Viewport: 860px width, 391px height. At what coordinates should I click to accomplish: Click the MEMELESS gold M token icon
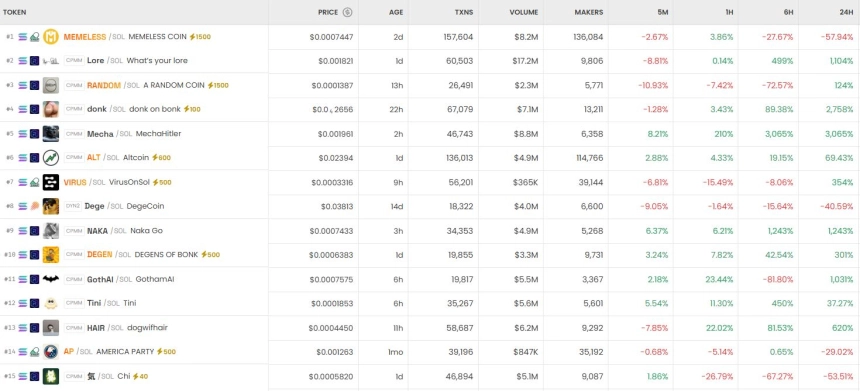tap(50, 37)
